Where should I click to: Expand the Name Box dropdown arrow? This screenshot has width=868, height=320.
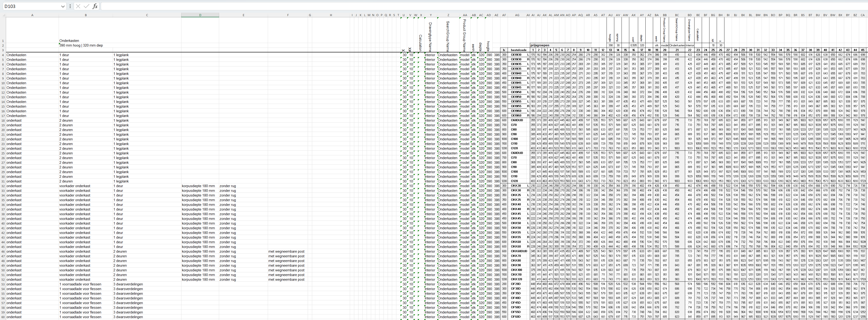(x=63, y=6)
